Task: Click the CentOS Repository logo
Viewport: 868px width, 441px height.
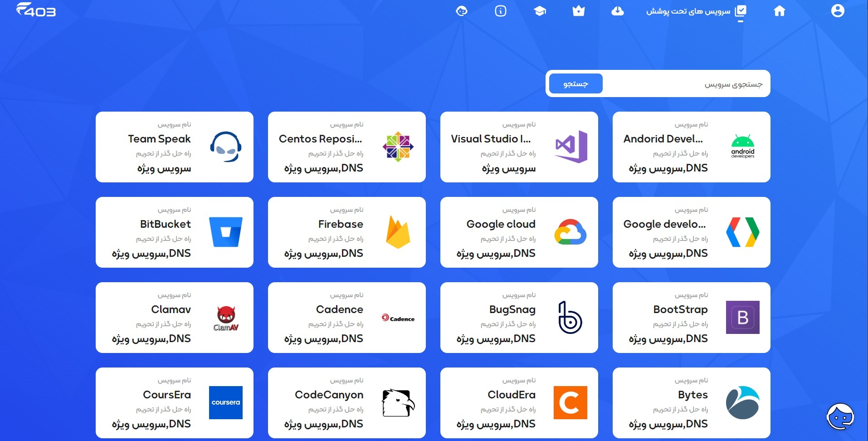Action: 398,147
